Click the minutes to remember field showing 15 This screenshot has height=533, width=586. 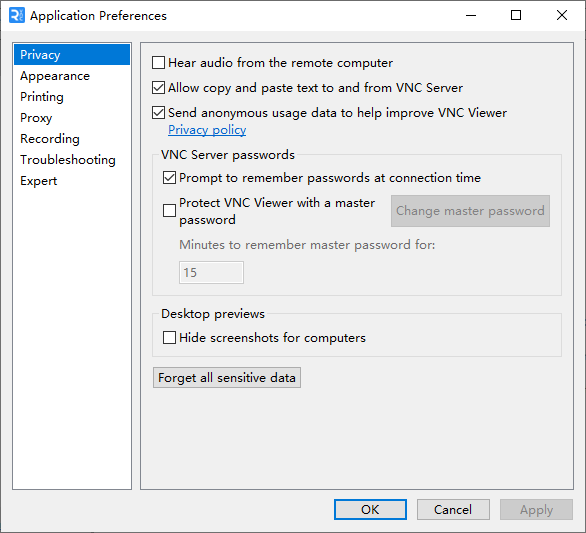click(x=211, y=272)
